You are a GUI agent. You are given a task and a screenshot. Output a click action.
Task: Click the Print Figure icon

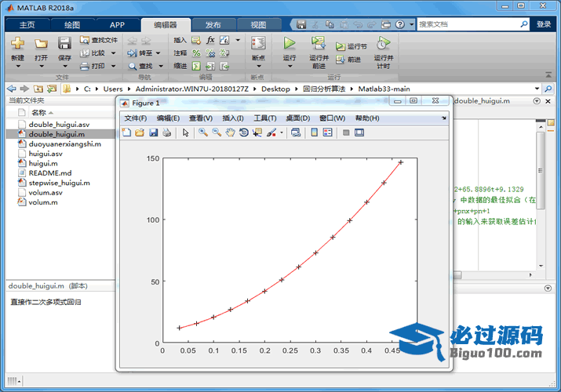pos(166,132)
